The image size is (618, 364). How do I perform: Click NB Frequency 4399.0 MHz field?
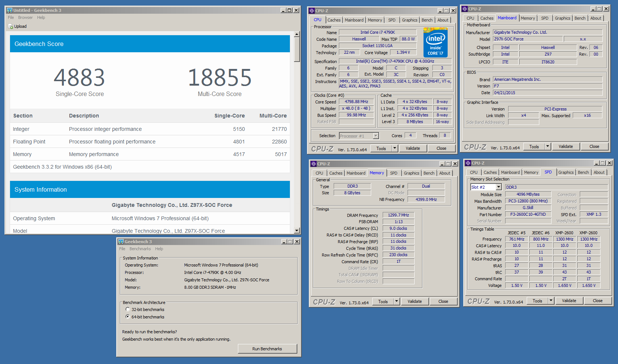[x=426, y=200]
